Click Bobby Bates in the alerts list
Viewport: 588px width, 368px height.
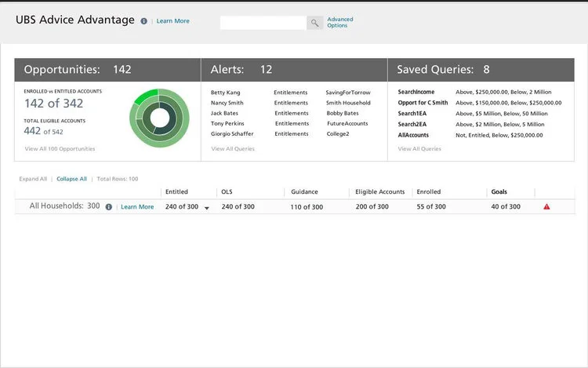(343, 113)
